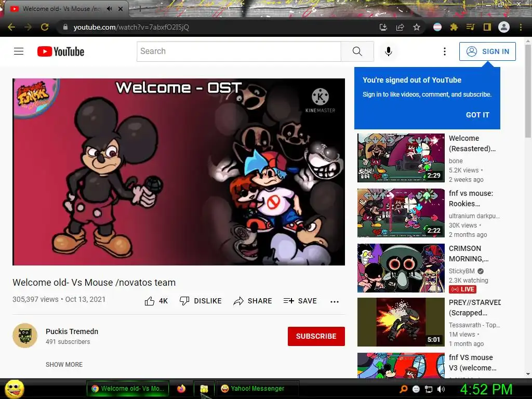Bookmark this page with the star icon
The width and height of the screenshot is (532, 399).
(417, 27)
